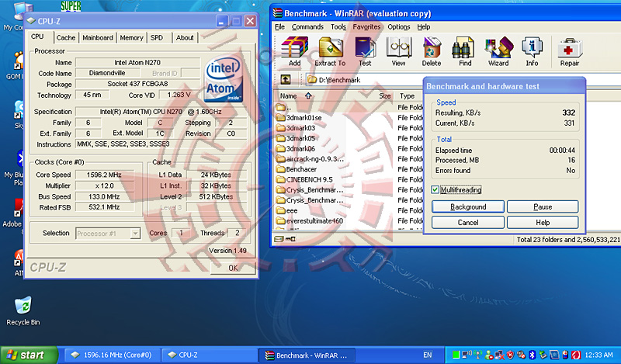Switch to the Mainboard tab

click(x=98, y=37)
